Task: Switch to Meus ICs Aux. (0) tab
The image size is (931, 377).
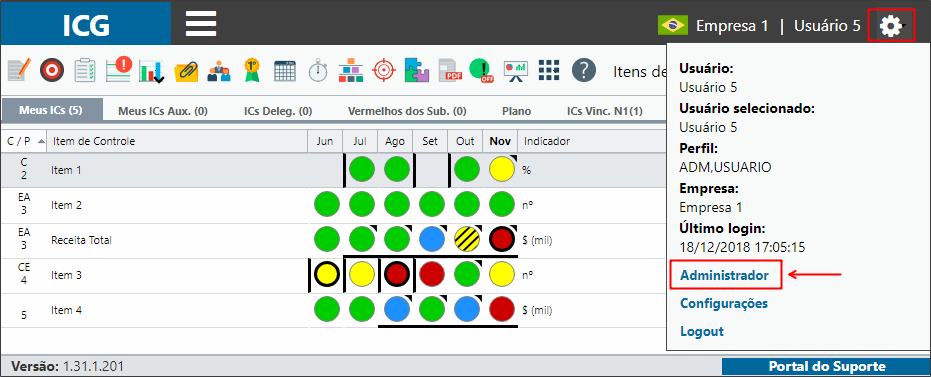Action: [163, 111]
